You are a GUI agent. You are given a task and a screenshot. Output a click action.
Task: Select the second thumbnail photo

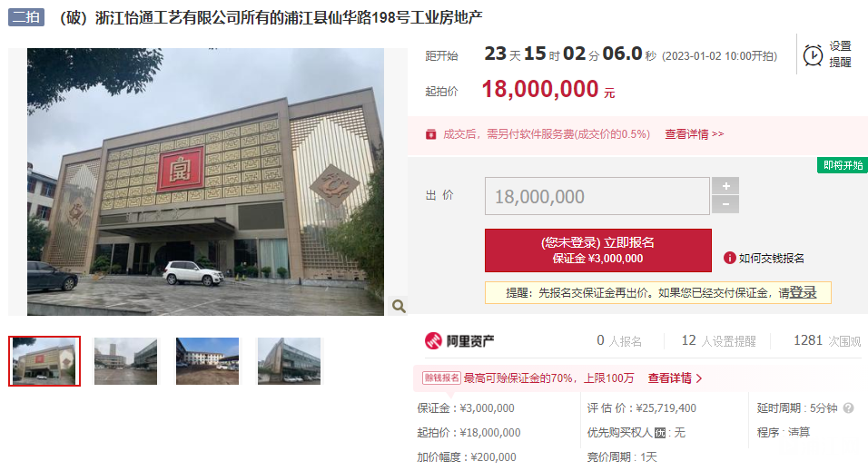click(125, 361)
